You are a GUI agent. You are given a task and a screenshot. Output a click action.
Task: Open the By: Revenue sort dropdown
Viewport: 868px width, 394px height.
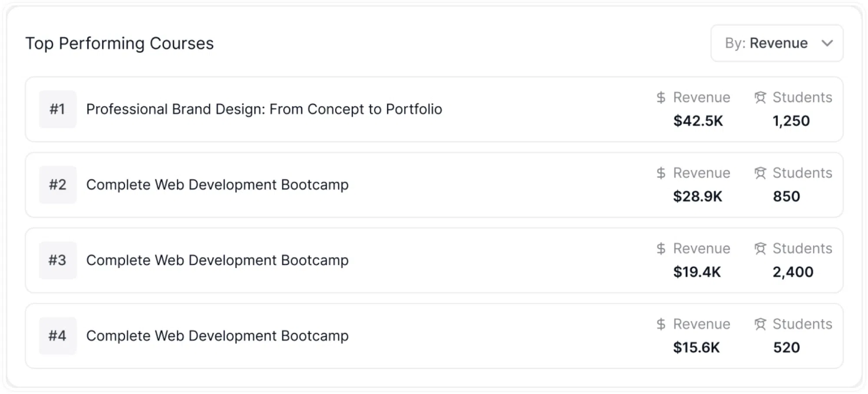(777, 43)
